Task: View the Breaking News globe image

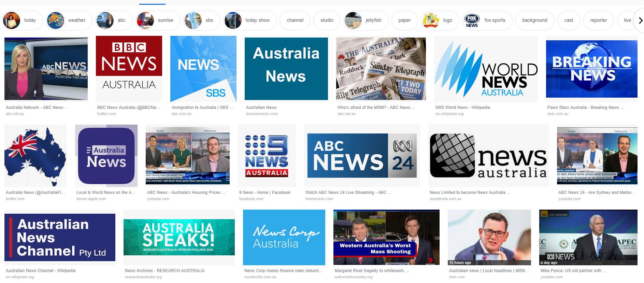Action: [592, 69]
